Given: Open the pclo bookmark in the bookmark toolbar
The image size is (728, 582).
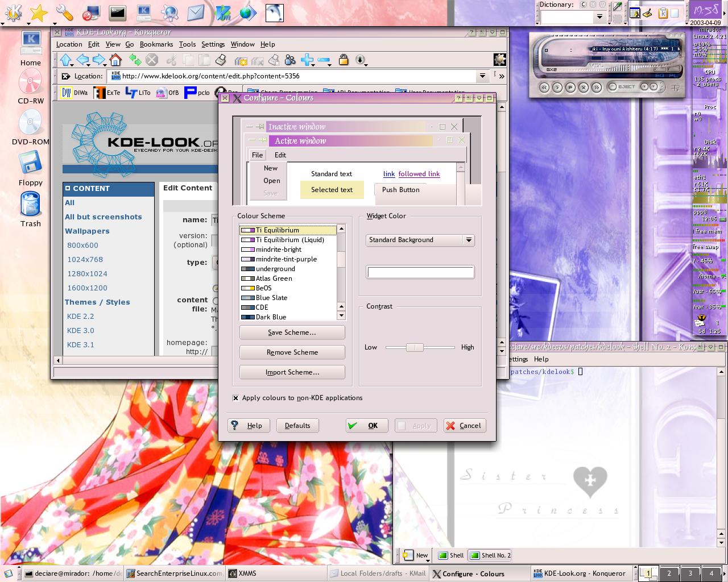Looking at the screenshot, I should click(x=197, y=93).
